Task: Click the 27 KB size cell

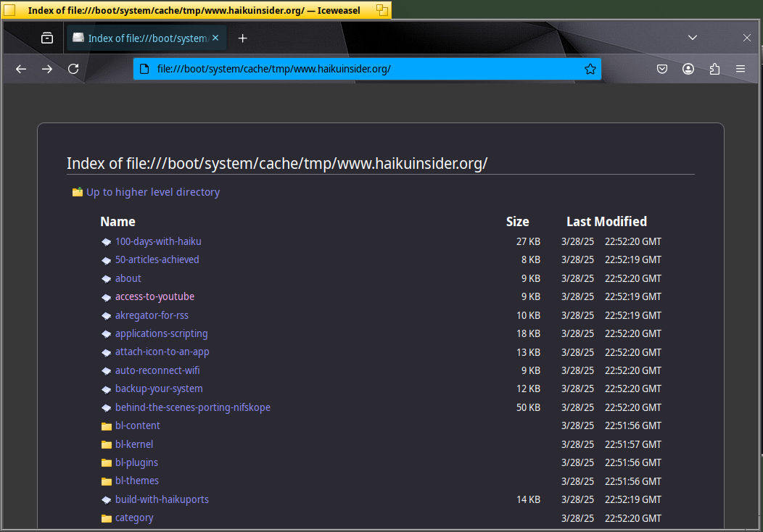Action: (x=528, y=241)
